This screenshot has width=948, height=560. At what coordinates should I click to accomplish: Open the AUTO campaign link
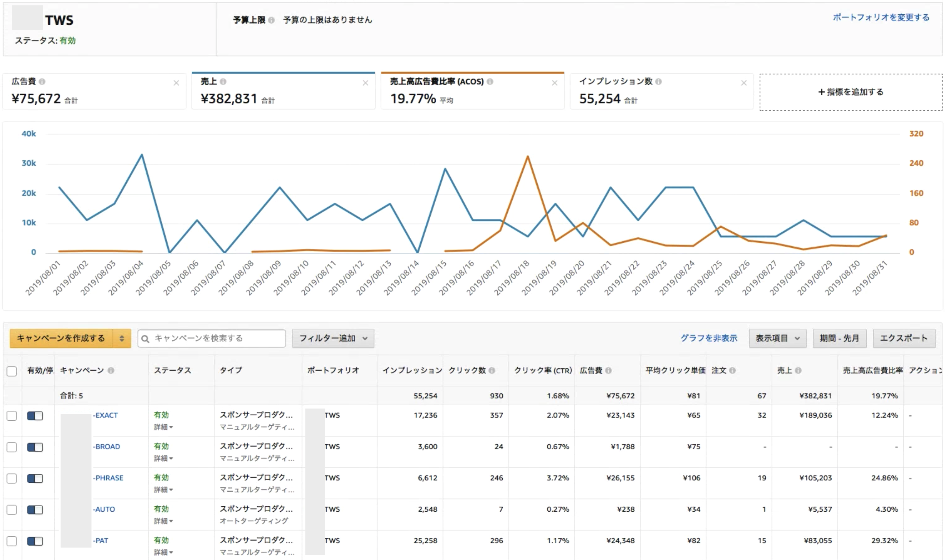pyautogui.click(x=104, y=510)
